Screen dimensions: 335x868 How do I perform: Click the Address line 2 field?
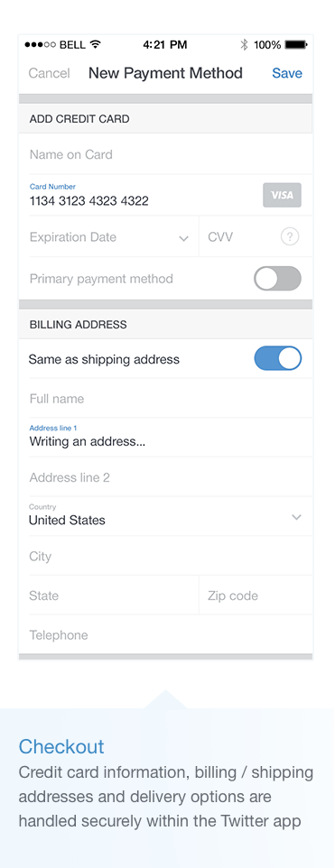click(165, 477)
